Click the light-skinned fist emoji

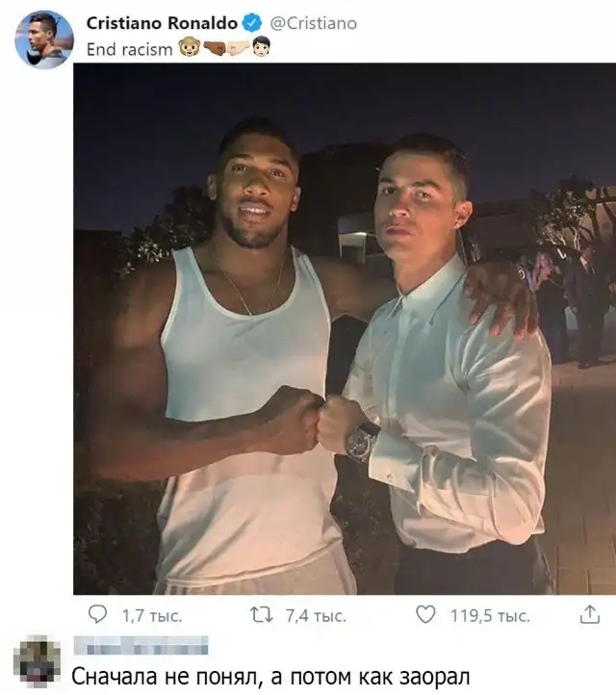(x=235, y=48)
